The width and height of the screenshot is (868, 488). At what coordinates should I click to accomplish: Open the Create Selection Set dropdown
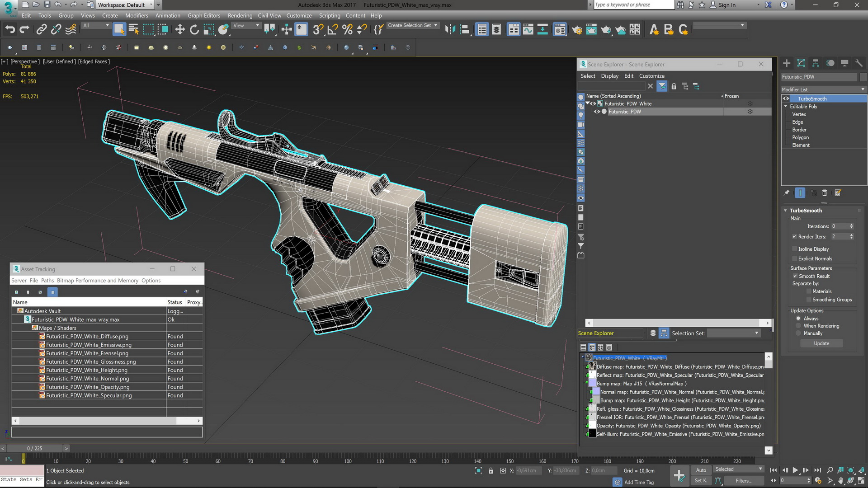coord(412,25)
